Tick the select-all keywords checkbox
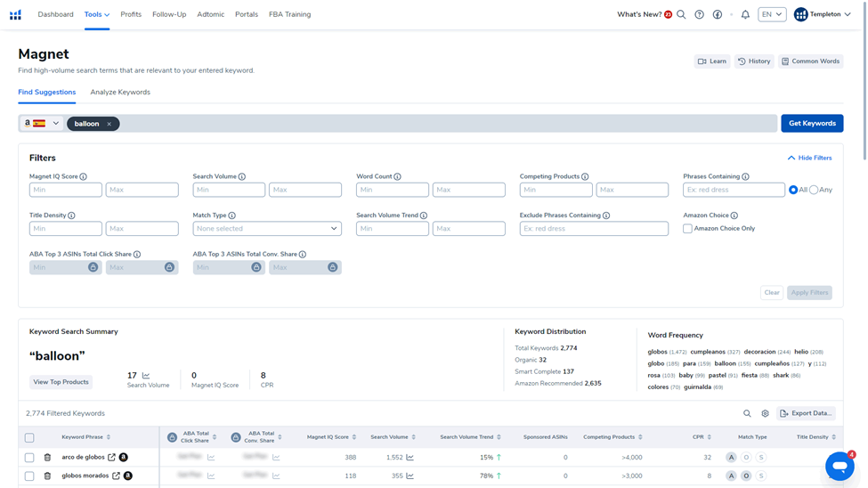Viewport: 868px width, 488px height. coord(29,437)
